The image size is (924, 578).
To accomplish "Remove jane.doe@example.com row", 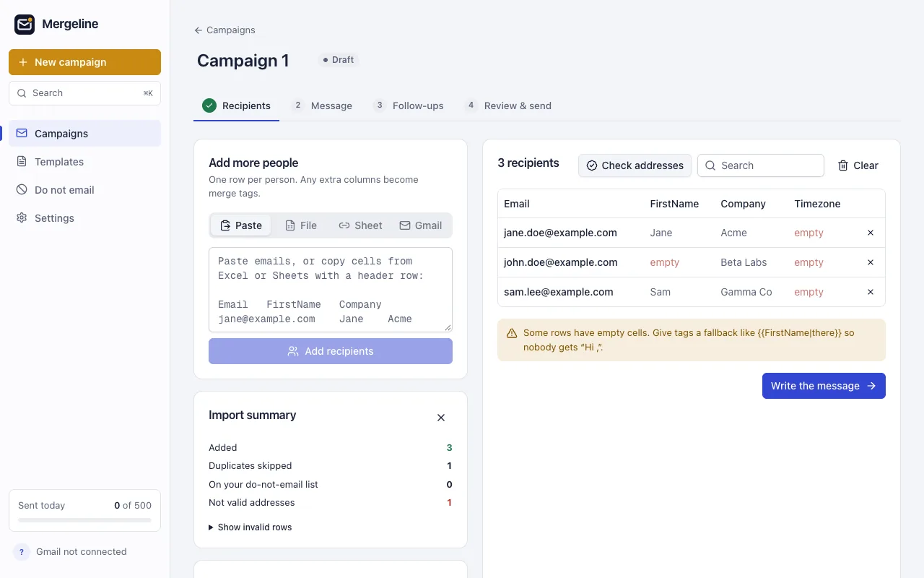I will pos(871,233).
